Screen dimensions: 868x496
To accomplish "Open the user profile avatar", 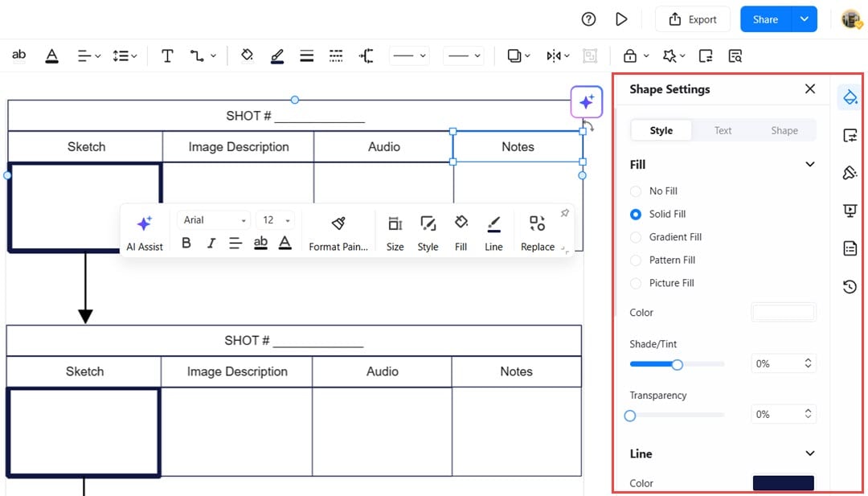I will [851, 19].
